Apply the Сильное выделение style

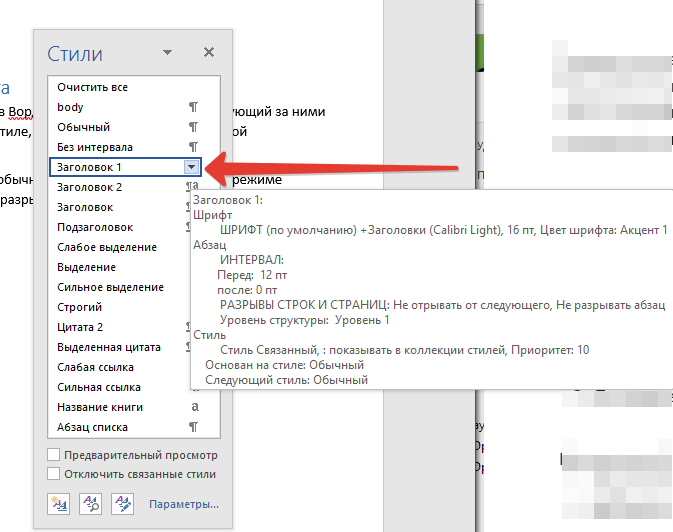coord(119,287)
